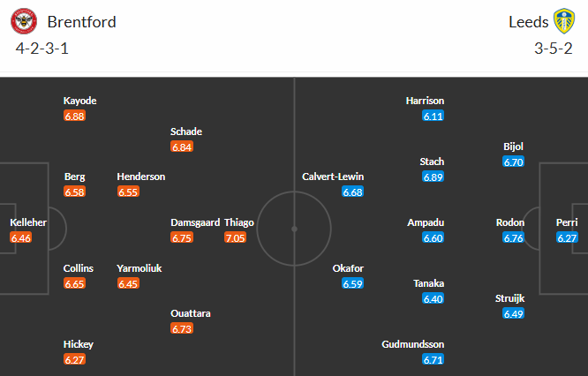Select player Okafor in the lineup
The width and height of the screenshot is (588, 376).
coord(348,268)
